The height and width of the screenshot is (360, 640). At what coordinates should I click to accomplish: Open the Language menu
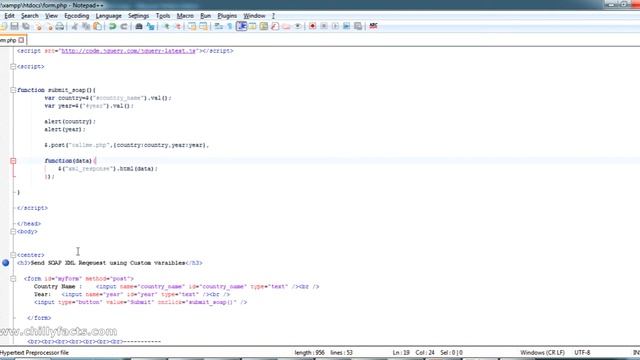tap(109, 16)
